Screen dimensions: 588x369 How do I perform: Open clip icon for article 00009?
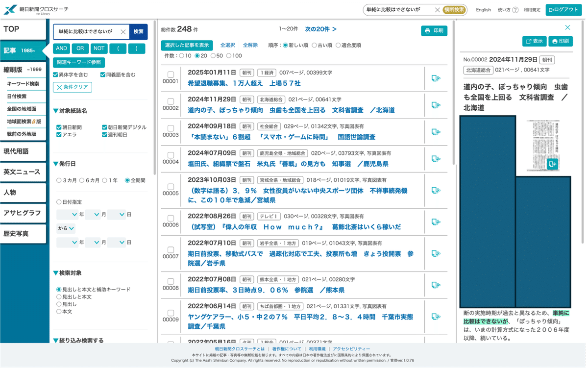pyautogui.click(x=436, y=317)
